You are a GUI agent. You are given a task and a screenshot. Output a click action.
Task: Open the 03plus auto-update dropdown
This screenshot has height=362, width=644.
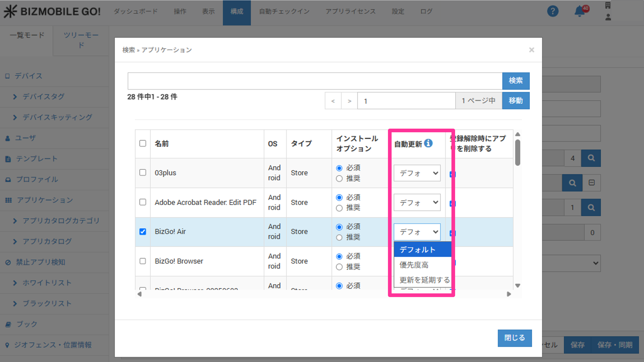[x=417, y=173]
